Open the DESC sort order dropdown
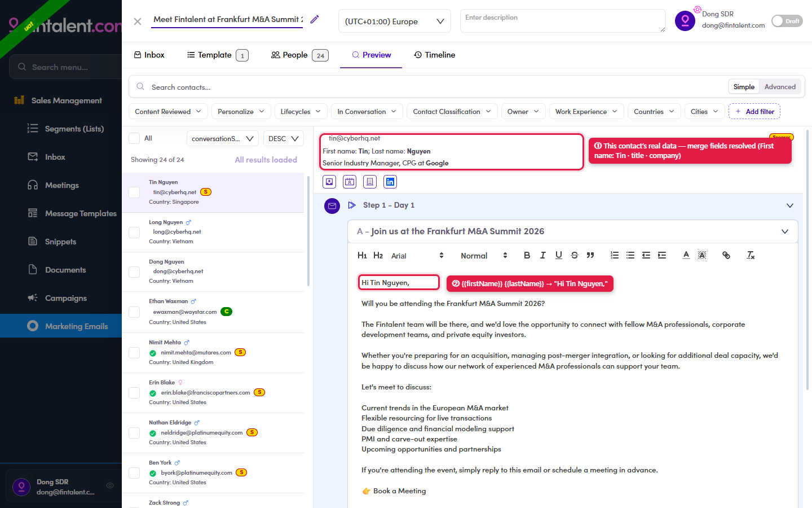 (284, 138)
